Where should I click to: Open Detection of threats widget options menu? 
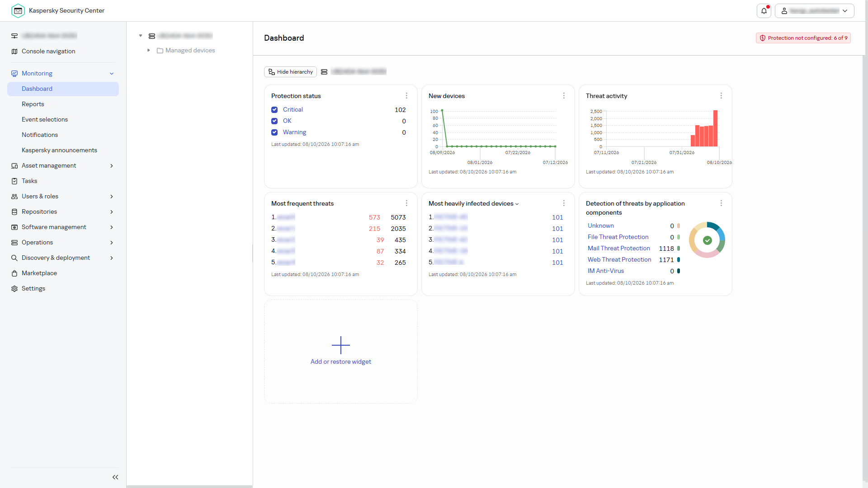point(721,203)
